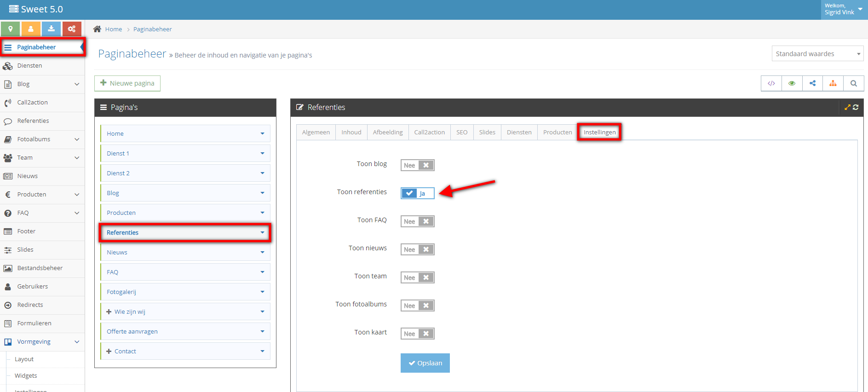Screen dimensions: 868x392
Task: Click the refresh icon in Referenties header
Action: pos(856,107)
